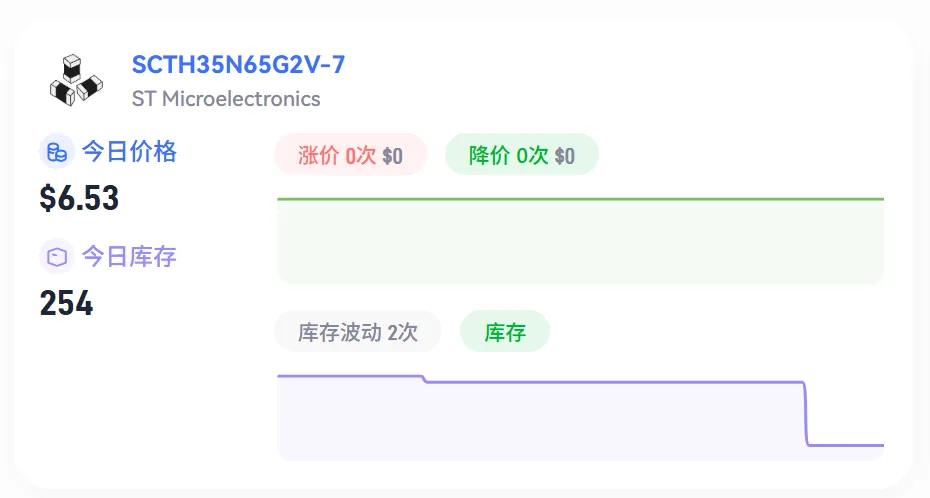This screenshot has height=498, width=930.
Task: Select the 今日库存 label text
Action: tap(129, 257)
